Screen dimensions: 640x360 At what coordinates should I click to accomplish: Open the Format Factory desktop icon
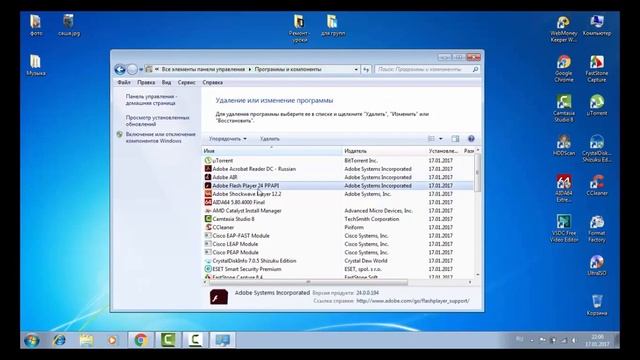(x=597, y=229)
